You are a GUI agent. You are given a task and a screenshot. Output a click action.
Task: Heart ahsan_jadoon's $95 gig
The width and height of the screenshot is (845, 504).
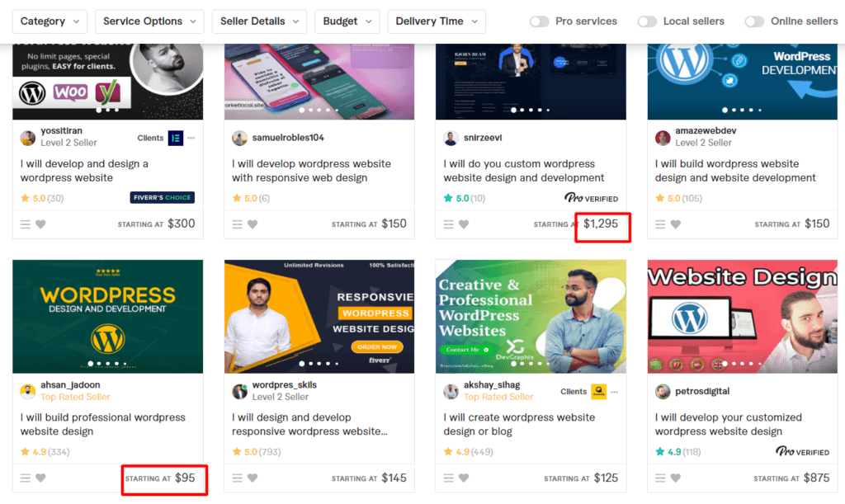(x=41, y=478)
